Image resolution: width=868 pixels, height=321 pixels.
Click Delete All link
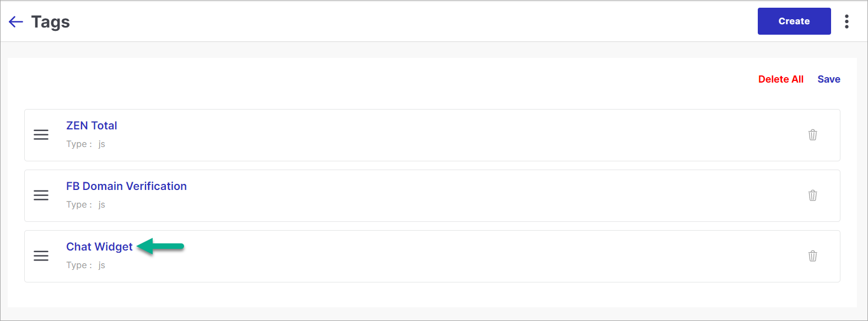coord(781,79)
